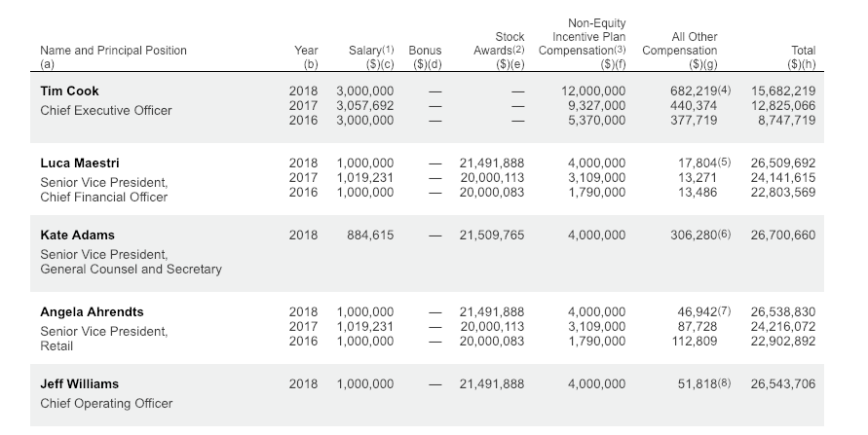Select the Angela Ahrendts row name

(92, 312)
